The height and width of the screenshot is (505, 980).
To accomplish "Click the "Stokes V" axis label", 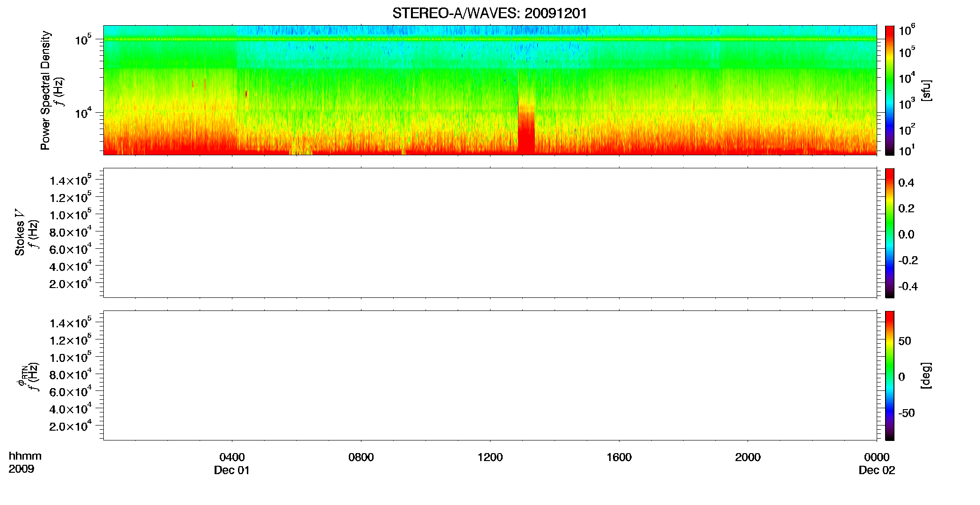I will tap(20, 232).
